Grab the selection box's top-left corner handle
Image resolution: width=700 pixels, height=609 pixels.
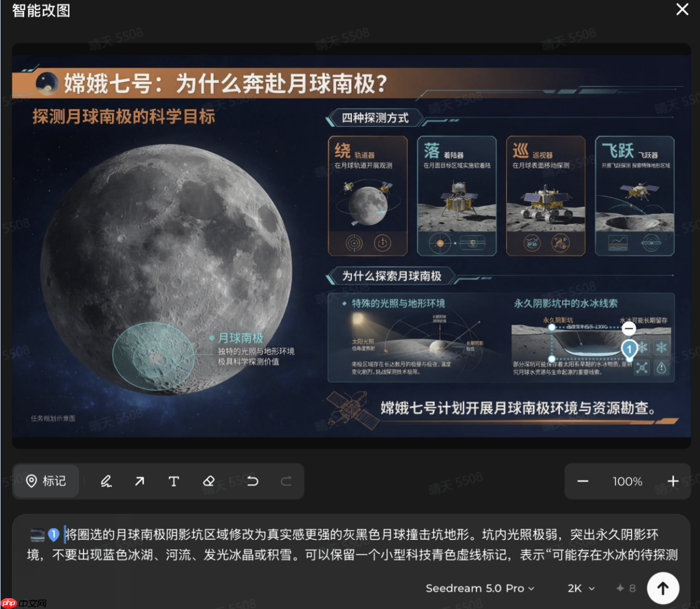click(551, 328)
